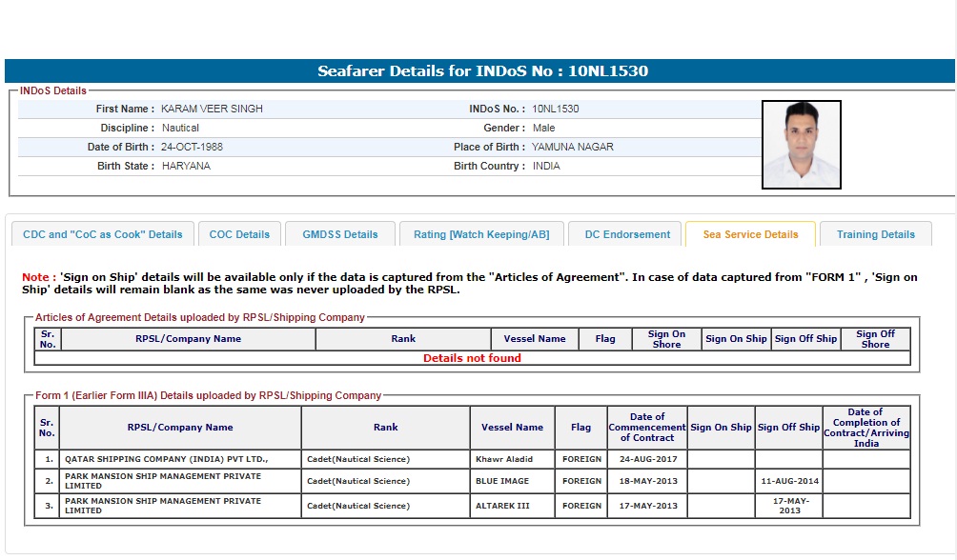Image resolution: width=957 pixels, height=560 pixels.
Task: Open the GMDSS Details tab
Action: click(x=340, y=234)
